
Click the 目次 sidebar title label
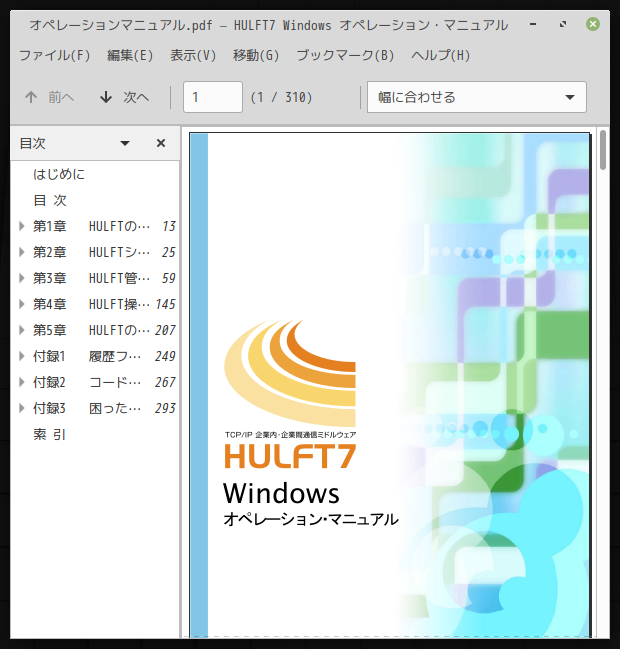pos(32,143)
